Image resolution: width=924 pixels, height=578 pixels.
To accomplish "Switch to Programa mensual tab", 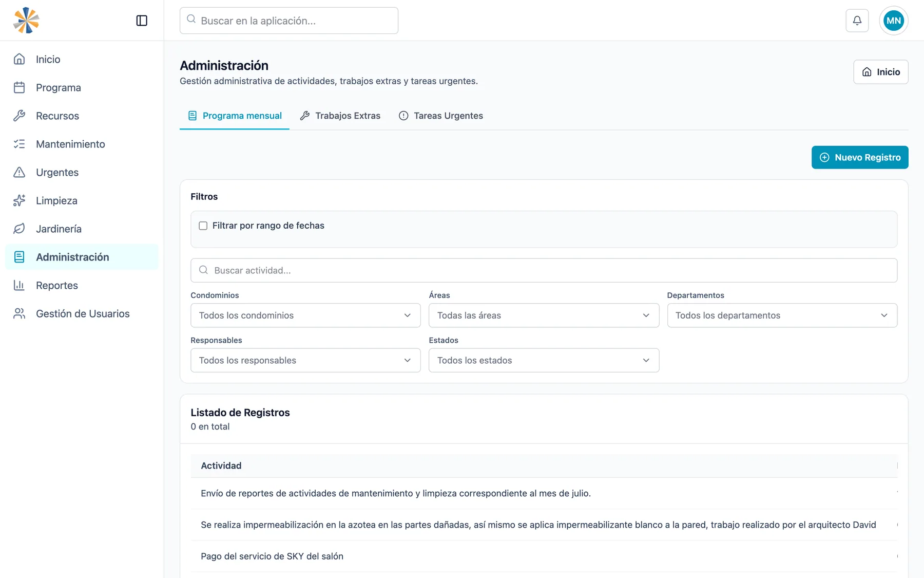I will 235,116.
